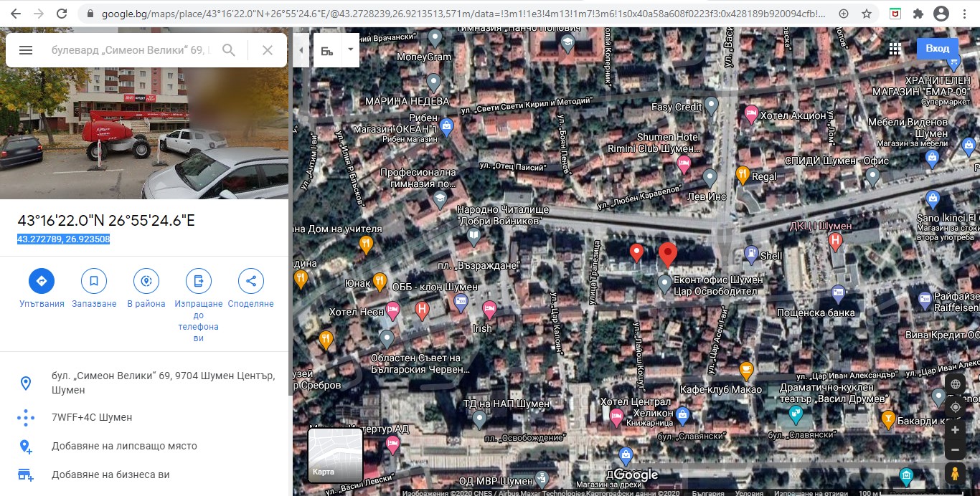The width and height of the screenshot is (980, 496).
Task: Click the search magnifier icon
Action: click(229, 50)
